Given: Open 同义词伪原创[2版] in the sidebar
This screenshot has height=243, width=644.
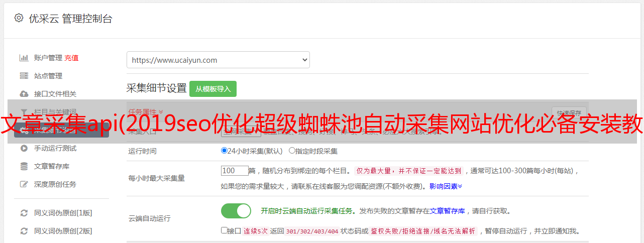Looking at the screenshot, I should tap(63, 231).
